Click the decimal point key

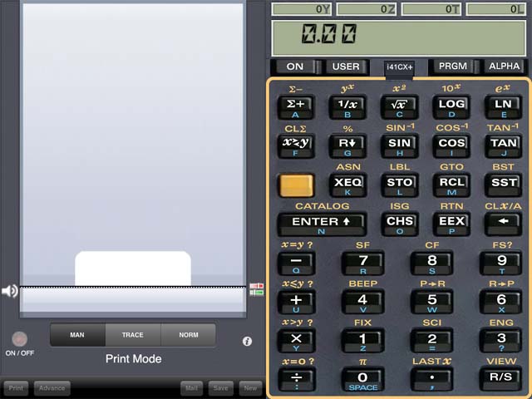point(432,380)
